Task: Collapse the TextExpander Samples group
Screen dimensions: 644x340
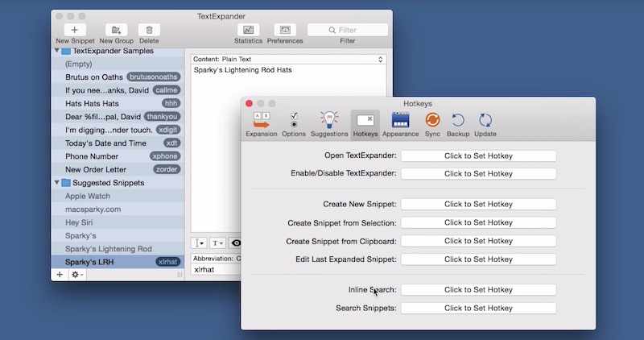Action: 56,51
